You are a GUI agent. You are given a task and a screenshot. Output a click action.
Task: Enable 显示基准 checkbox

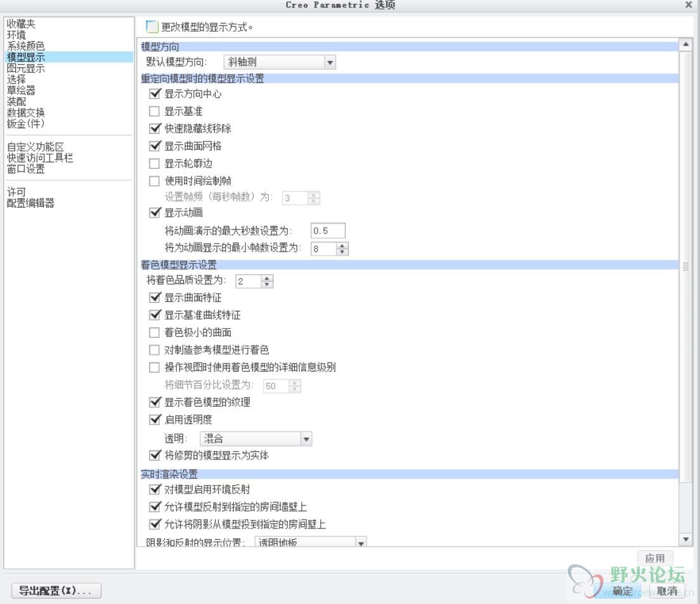coord(155,111)
